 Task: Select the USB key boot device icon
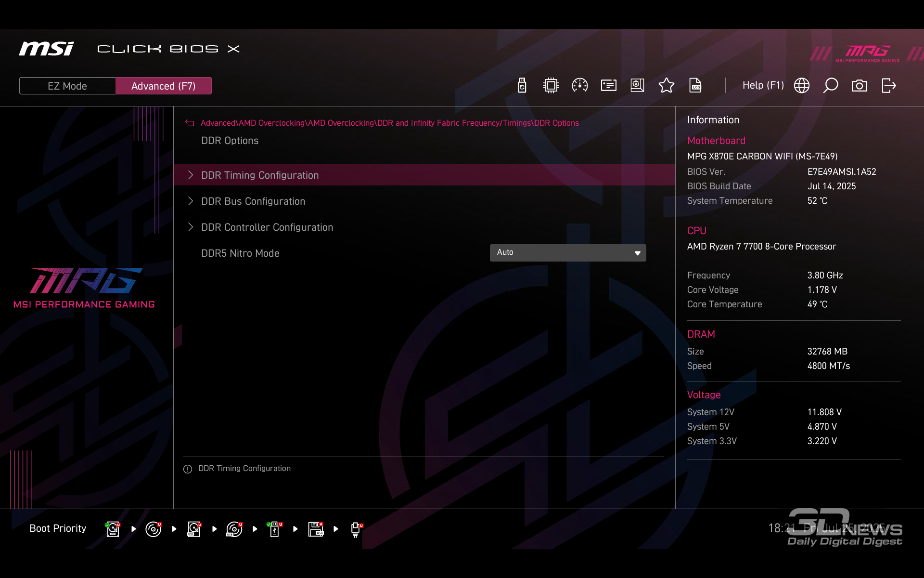tap(275, 529)
